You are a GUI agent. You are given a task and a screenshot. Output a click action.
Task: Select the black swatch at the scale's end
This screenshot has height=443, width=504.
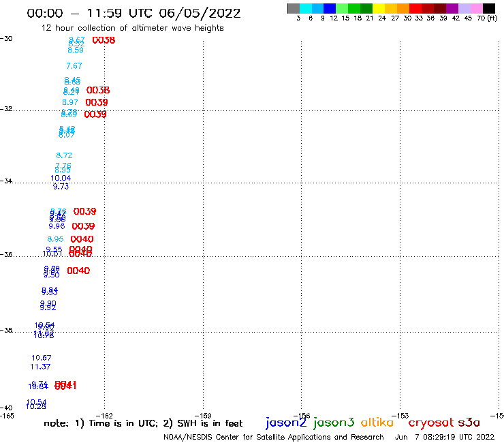(x=489, y=8)
